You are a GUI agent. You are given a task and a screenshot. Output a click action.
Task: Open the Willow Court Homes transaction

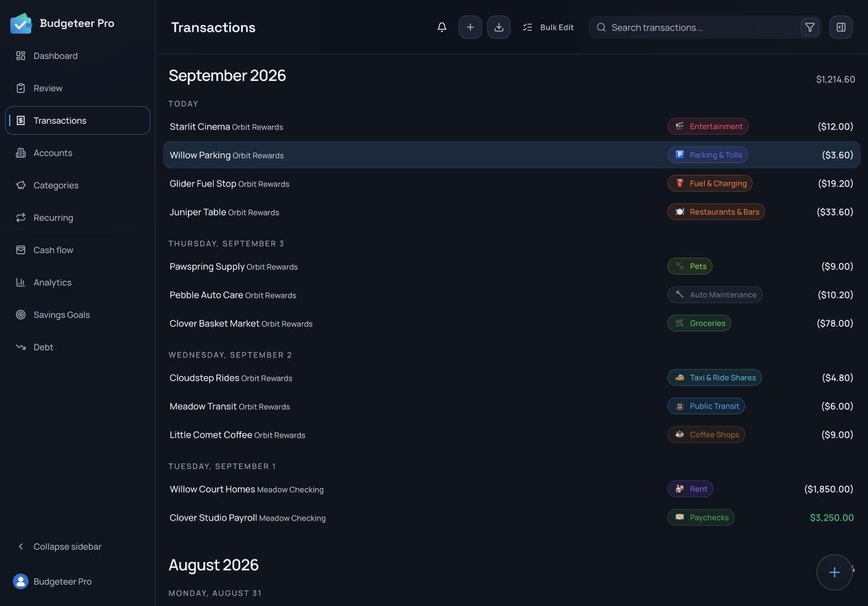(512, 489)
